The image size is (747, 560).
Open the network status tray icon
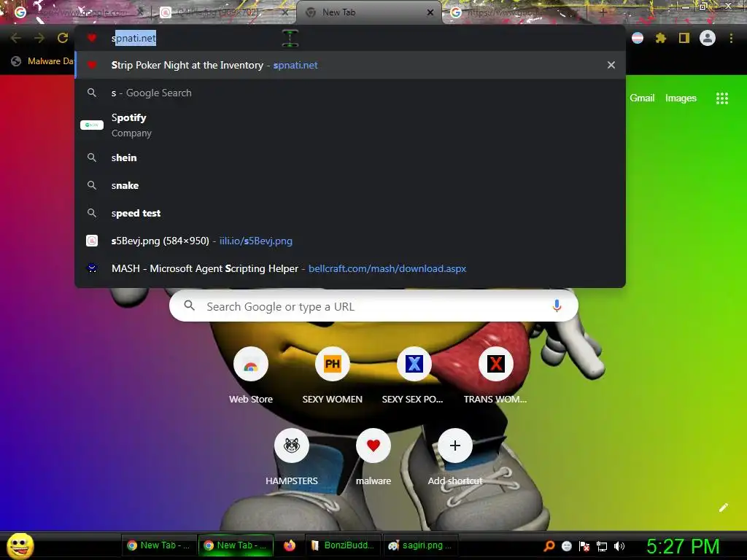[x=602, y=546]
